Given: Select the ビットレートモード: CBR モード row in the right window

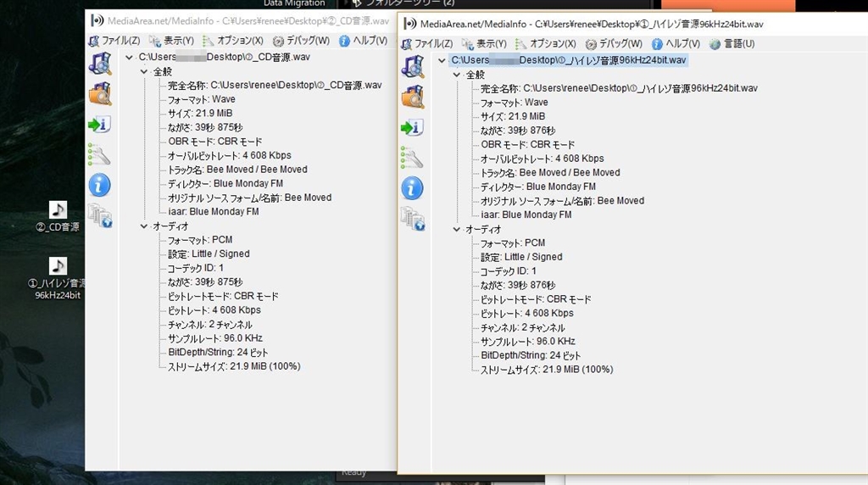Looking at the screenshot, I should 536,299.
